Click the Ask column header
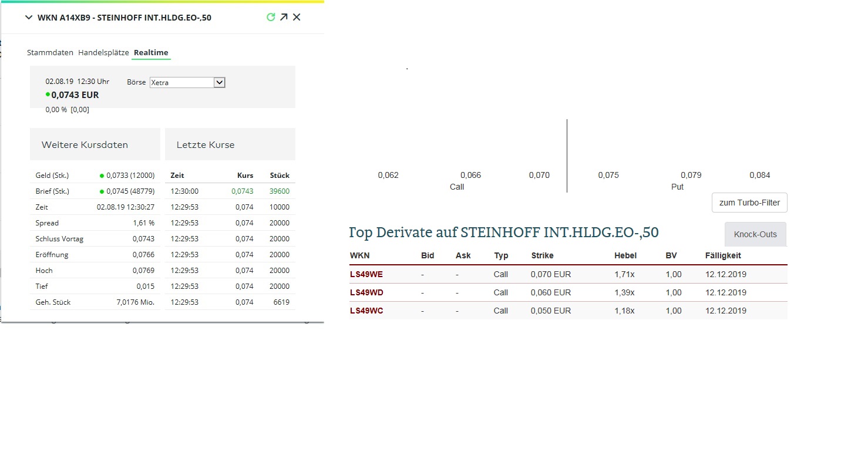This screenshot has height=455, width=868. [463, 256]
